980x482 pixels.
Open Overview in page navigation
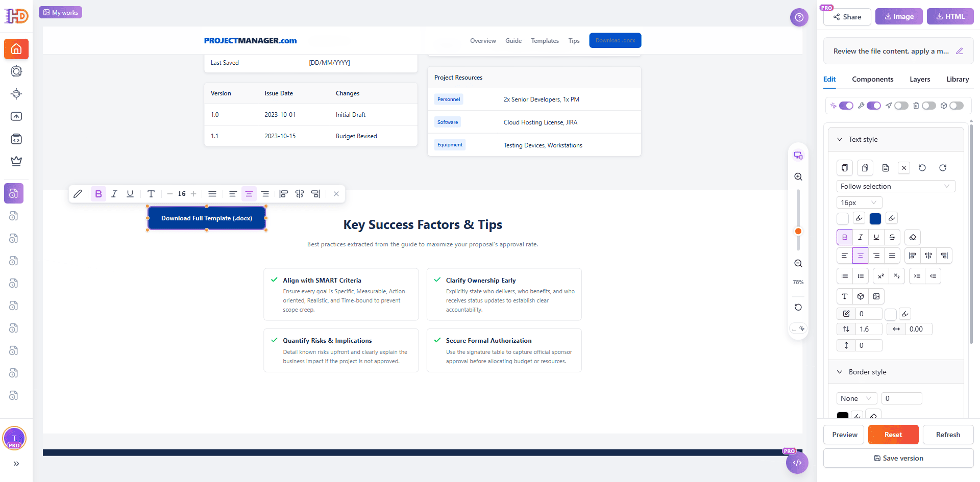(483, 41)
